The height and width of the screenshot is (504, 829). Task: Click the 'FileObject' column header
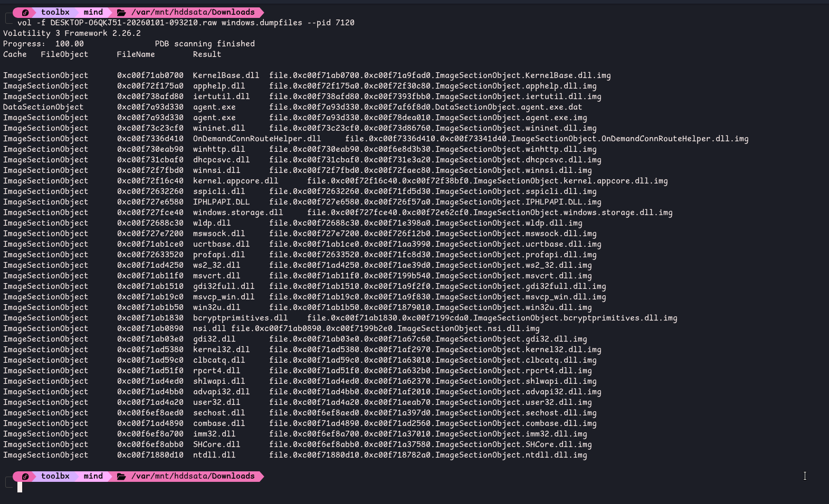coord(64,54)
